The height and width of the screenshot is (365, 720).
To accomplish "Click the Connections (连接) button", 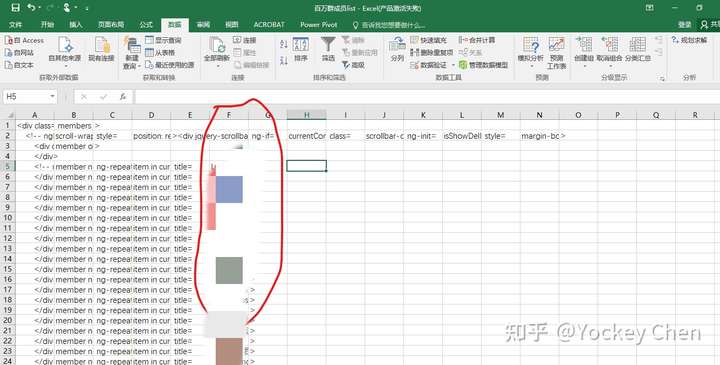I will (x=244, y=40).
